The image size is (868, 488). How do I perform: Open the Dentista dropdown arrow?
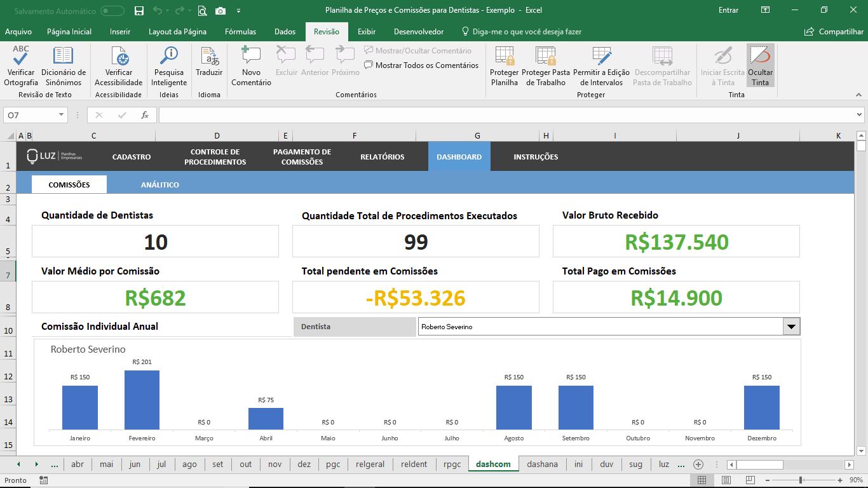coord(791,327)
